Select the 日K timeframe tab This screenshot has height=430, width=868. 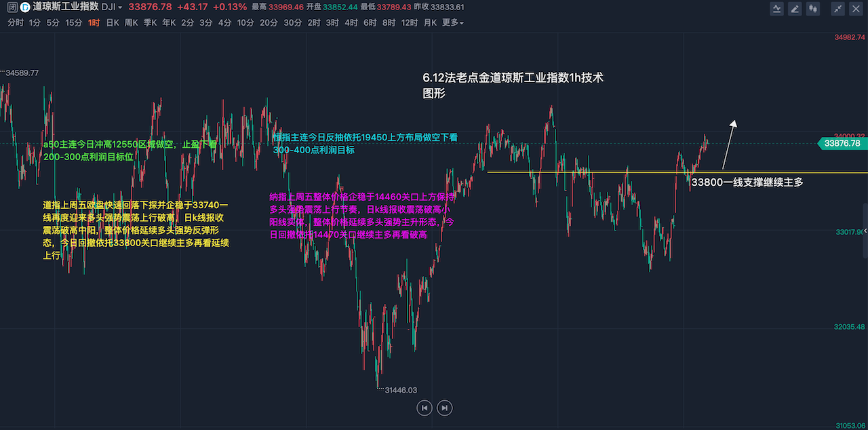(x=112, y=22)
